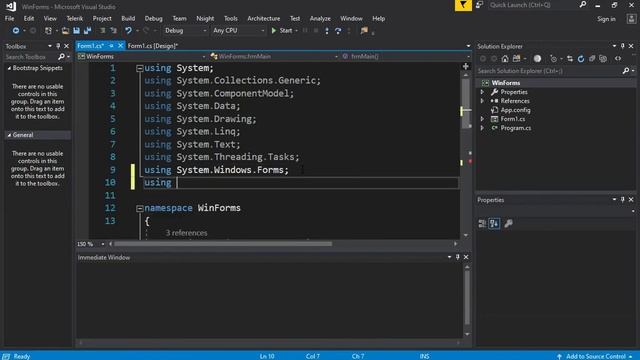The height and width of the screenshot is (360, 640).
Task: Click the yellow notifications filter flag icon
Action: pyautogui.click(x=463, y=5)
